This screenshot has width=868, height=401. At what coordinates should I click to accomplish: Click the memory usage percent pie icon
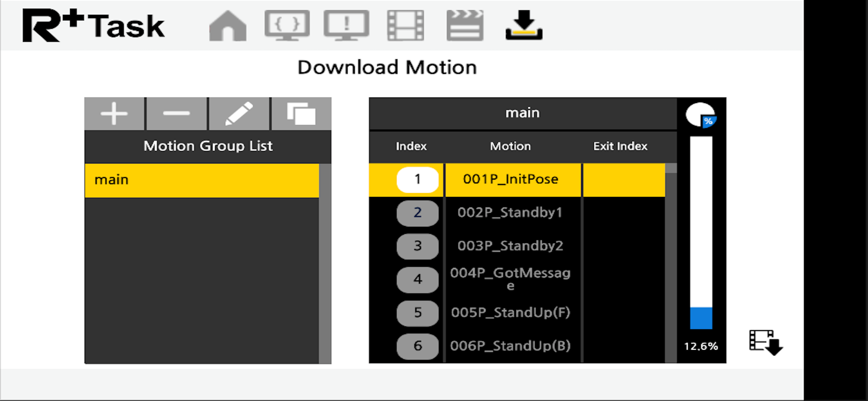701,115
